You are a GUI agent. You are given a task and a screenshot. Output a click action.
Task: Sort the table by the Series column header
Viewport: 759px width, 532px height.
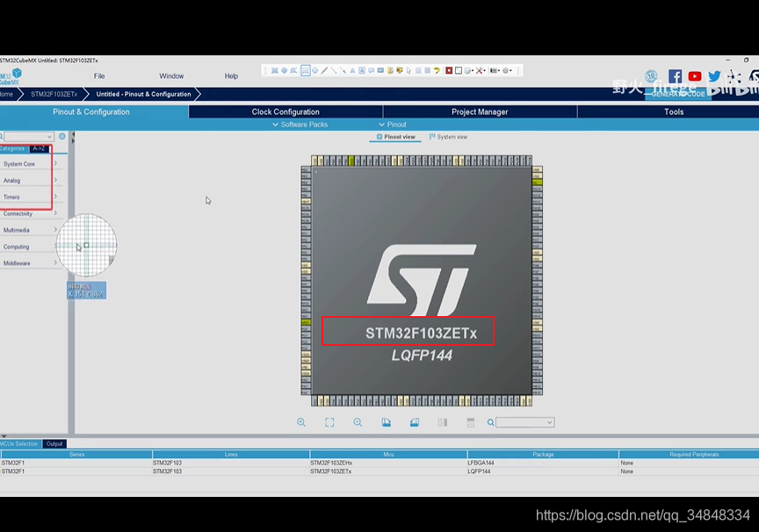coord(76,454)
